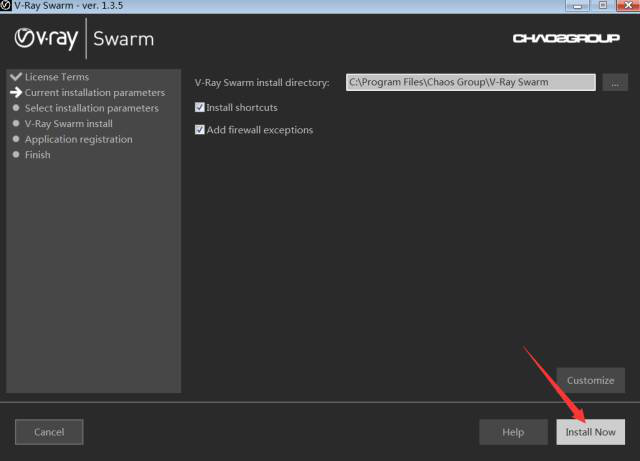Maximize the installer window

click(603, 5)
